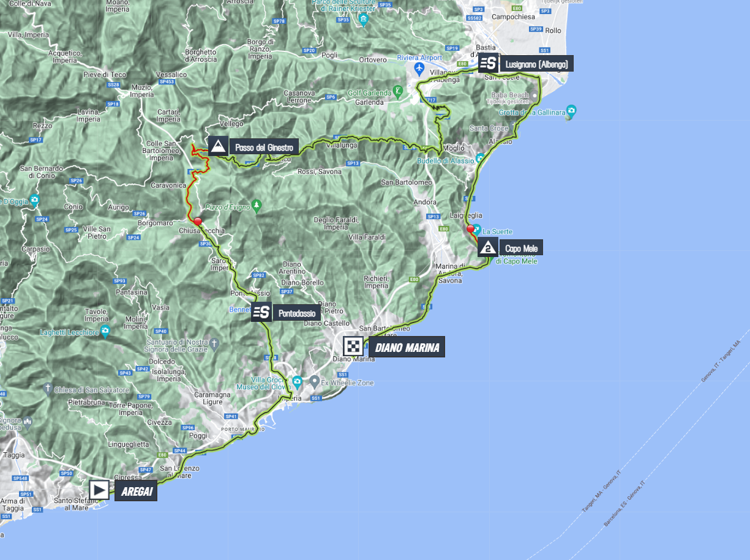Select the Pizzo d'Evigno peak icon
The image size is (750, 560).
pyautogui.click(x=257, y=204)
